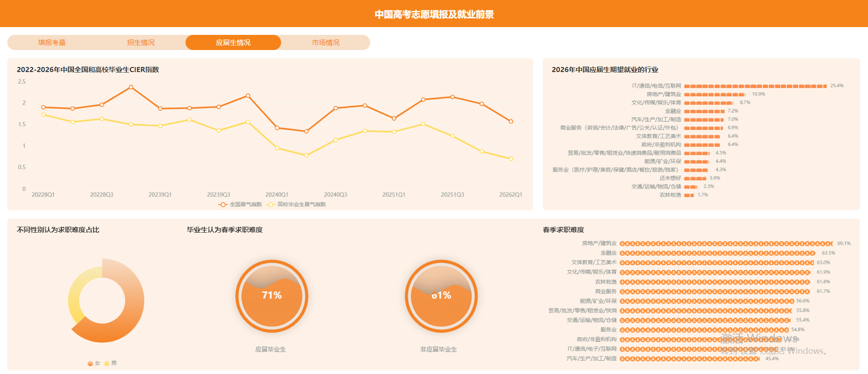
Task: Select the 房地产/建筑业 69.1% icon bar
Action: point(726,243)
